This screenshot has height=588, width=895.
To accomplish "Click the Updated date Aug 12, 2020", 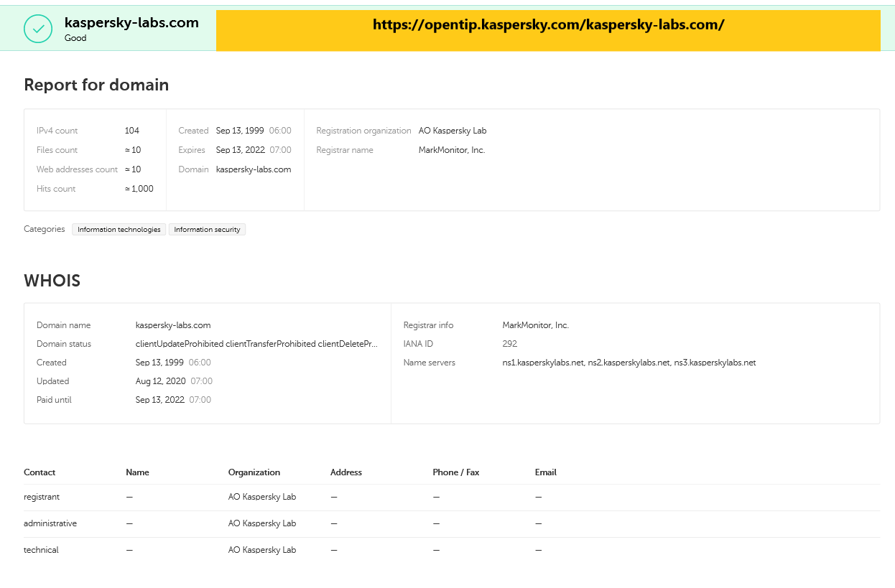I will (161, 381).
